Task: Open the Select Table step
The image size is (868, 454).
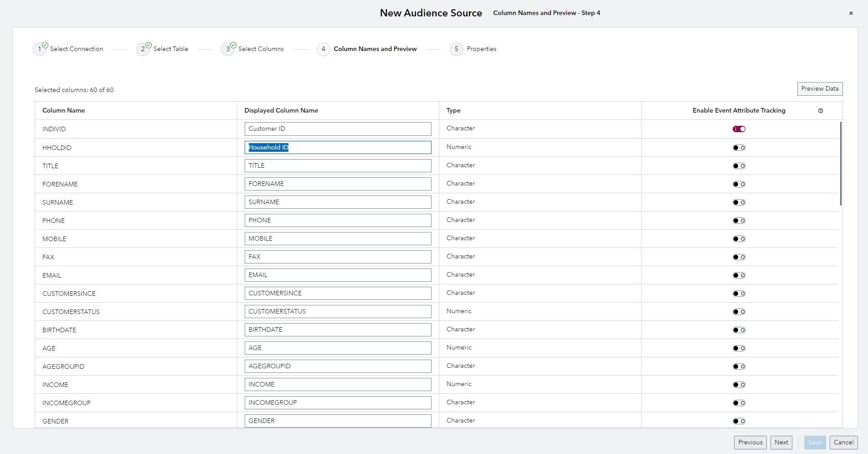Action: click(170, 49)
